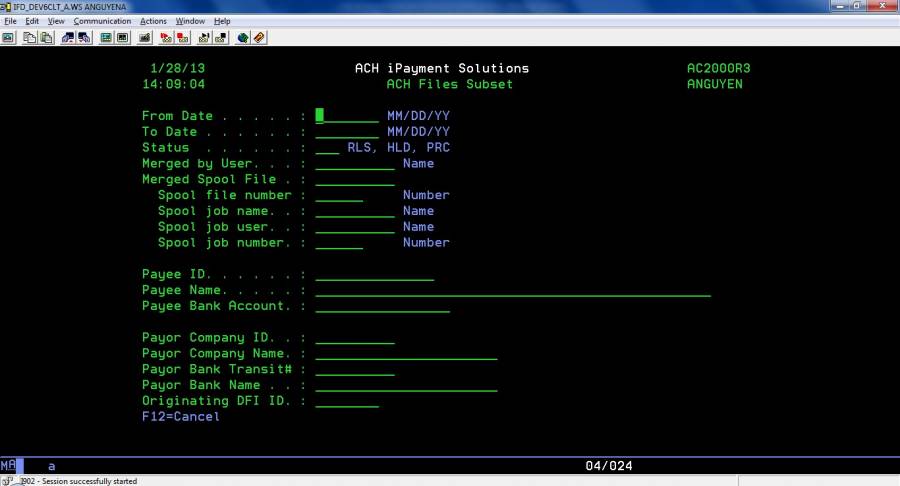Image resolution: width=900 pixels, height=486 pixels.
Task: Click the Paste clipboard toolbar icon
Action: pyautogui.click(x=45, y=38)
